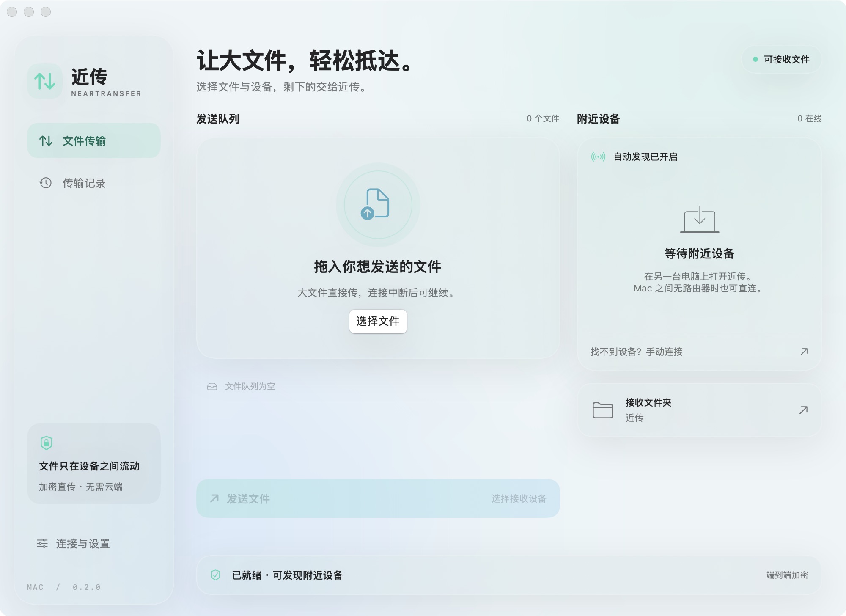Click the shield check icon in status bar

215,575
